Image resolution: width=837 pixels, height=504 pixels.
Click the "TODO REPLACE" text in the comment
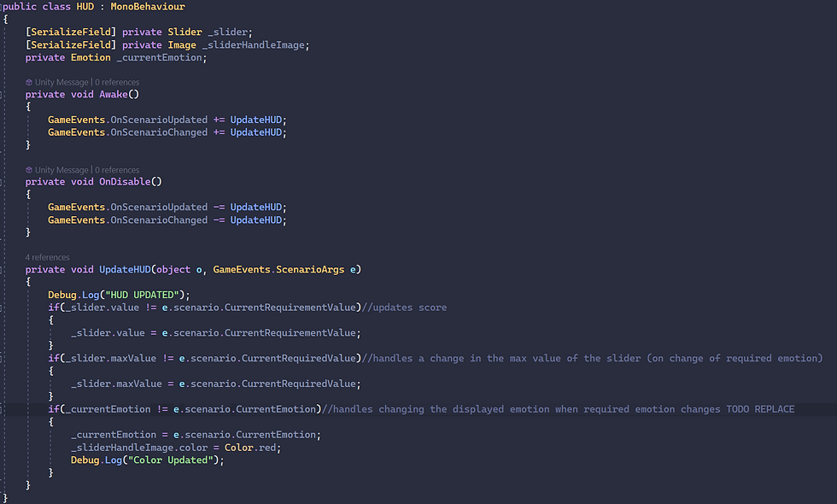point(760,409)
